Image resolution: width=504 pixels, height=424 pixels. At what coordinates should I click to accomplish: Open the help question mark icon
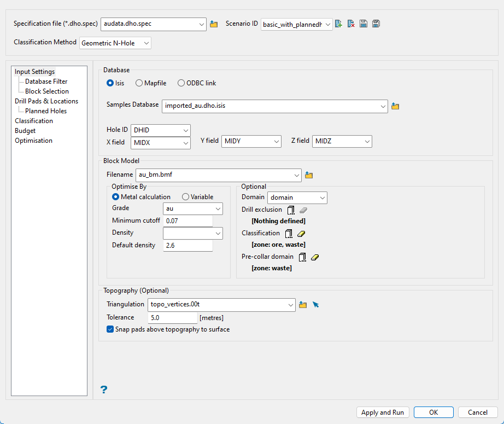click(104, 390)
